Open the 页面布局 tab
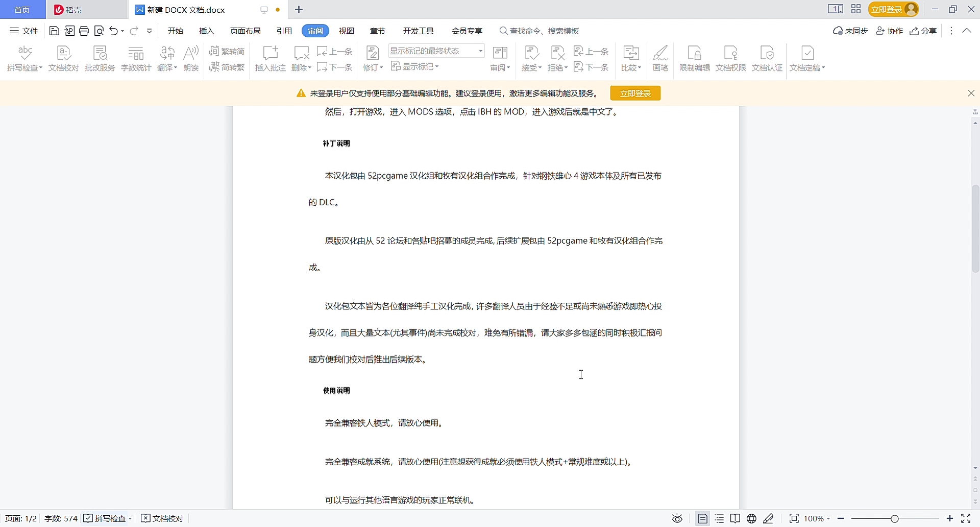980x527 pixels. tap(246, 31)
